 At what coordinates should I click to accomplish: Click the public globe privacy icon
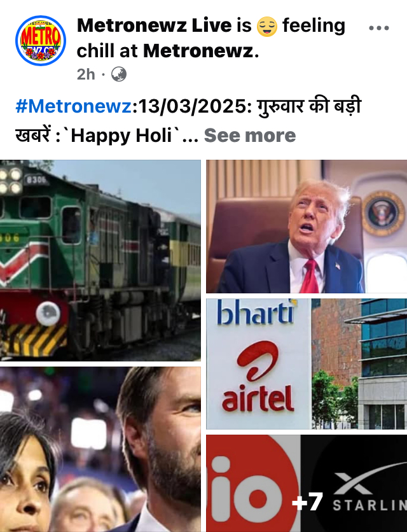119,74
